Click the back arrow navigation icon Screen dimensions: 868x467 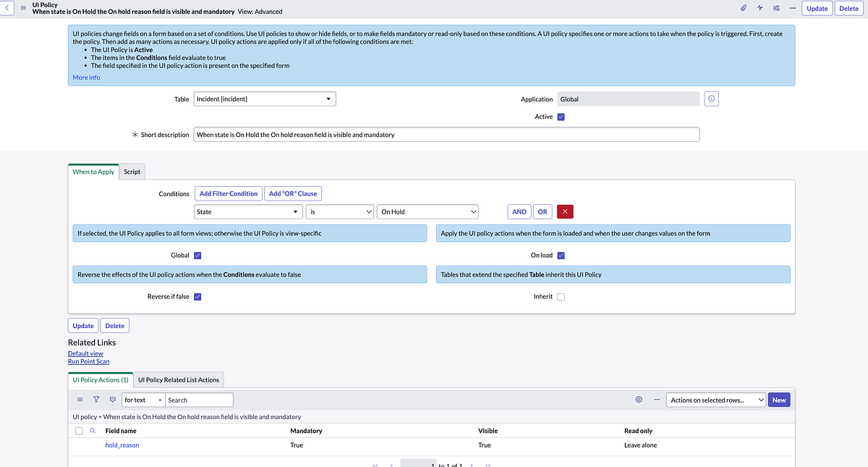pos(8,7)
